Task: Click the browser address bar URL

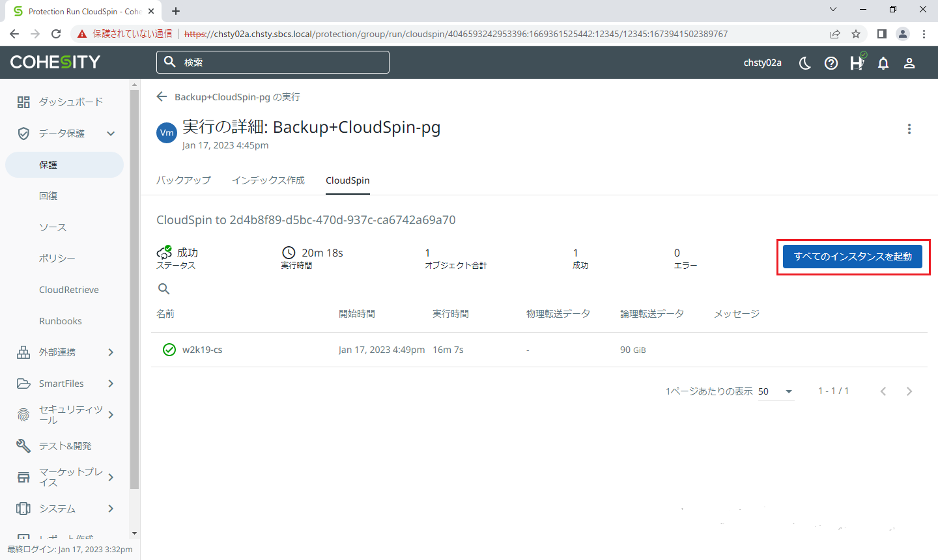Action: pos(456,34)
